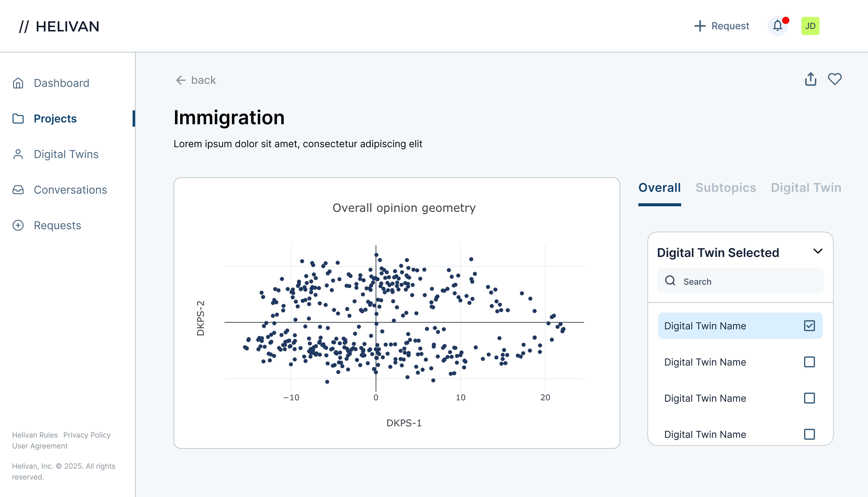Favorite project with heart icon
Image resolution: width=868 pixels, height=497 pixels.
[835, 79]
